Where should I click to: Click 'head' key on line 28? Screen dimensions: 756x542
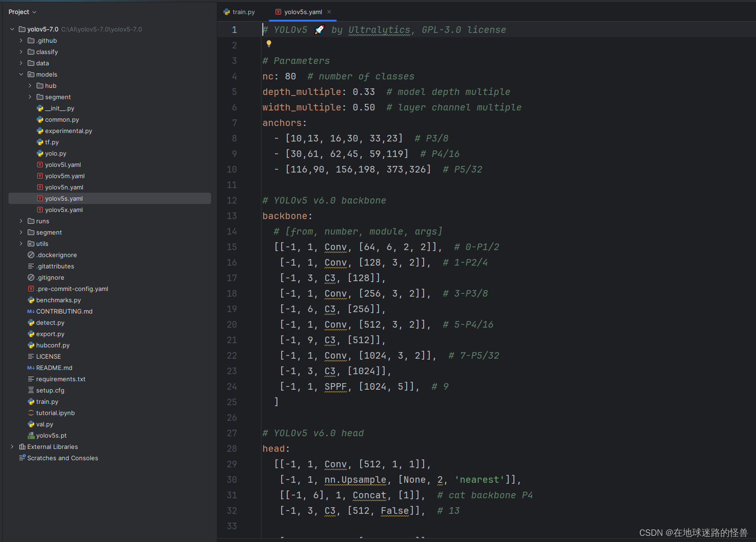[274, 448]
